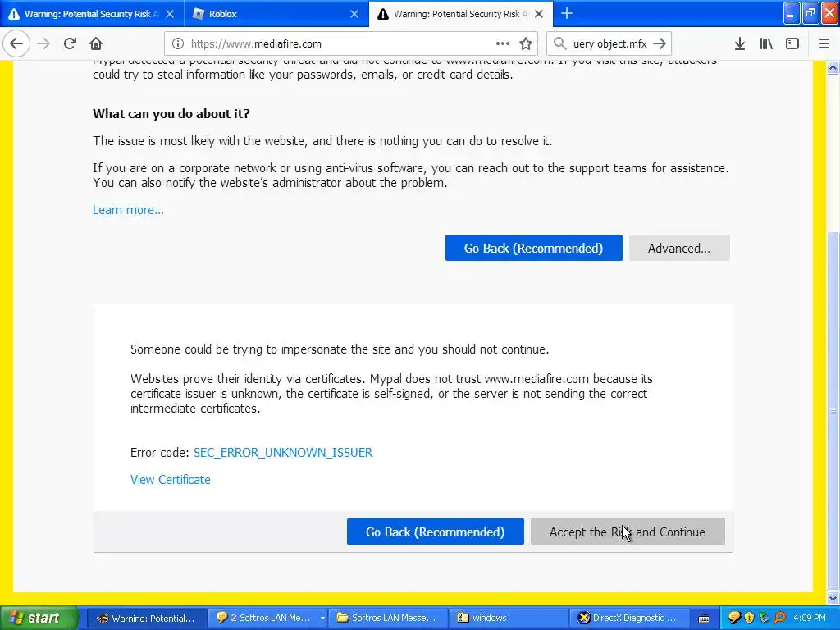Expand Softros LAN taskbar group arrow
The width and height of the screenshot is (840, 630).
(322, 619)
